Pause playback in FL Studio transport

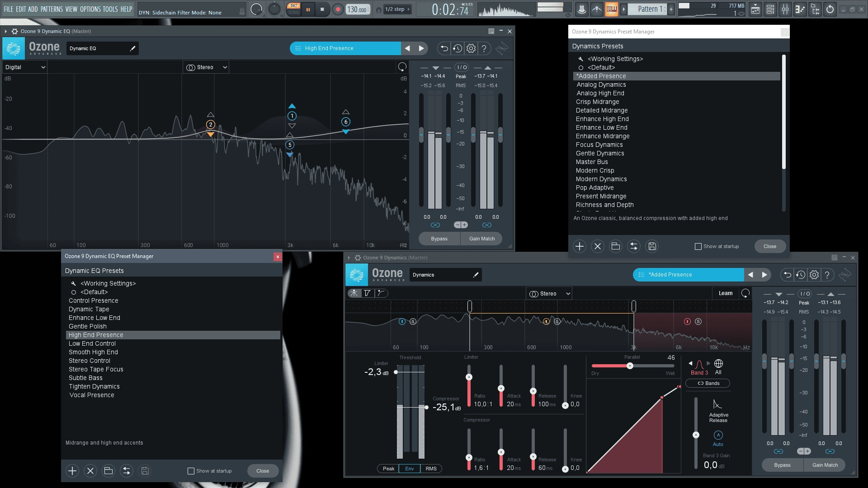pyautogui.click(x=308, y=9)
